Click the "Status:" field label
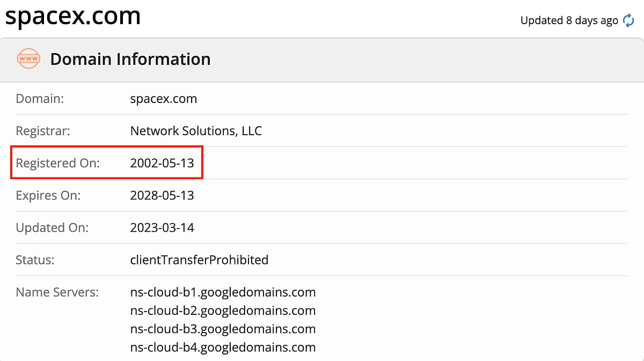The width and height of the screenshot is (644, 361). (x=35, y=260)
